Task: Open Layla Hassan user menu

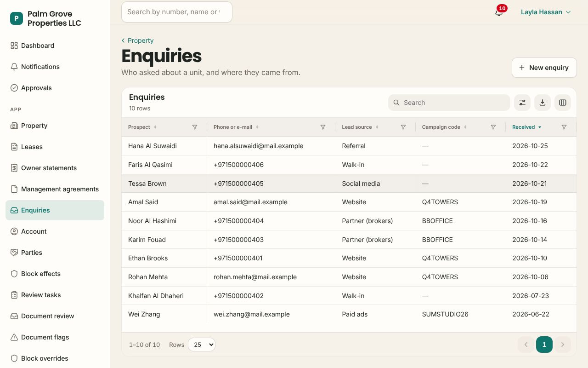Action: (x=546, y=12)
